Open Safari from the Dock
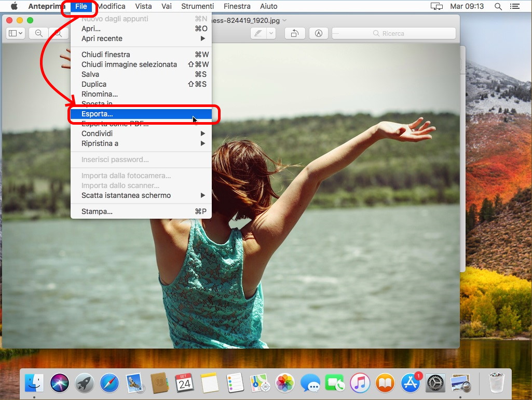Viewport: 532px width, 400px height. [110, 383]
